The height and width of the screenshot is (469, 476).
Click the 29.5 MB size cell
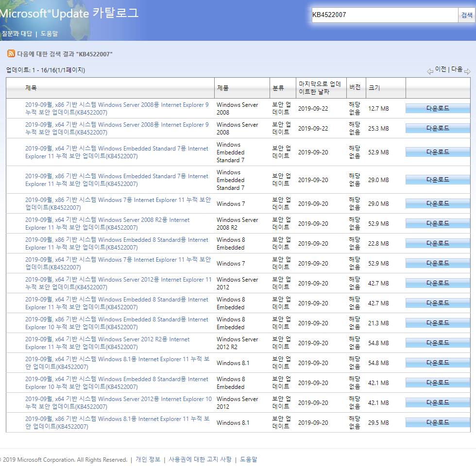tap(378, 423)
